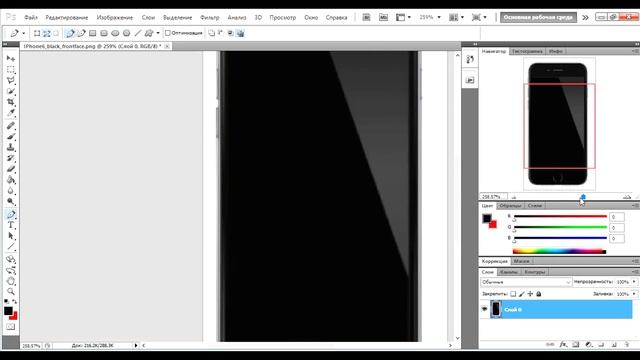Click Основная рабочая среда workspace button

[538, 17]
